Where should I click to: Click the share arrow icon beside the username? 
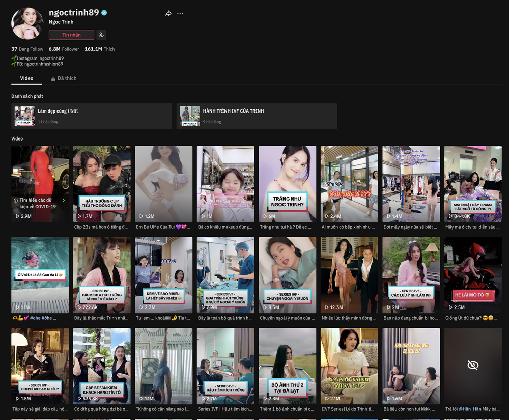168,13
